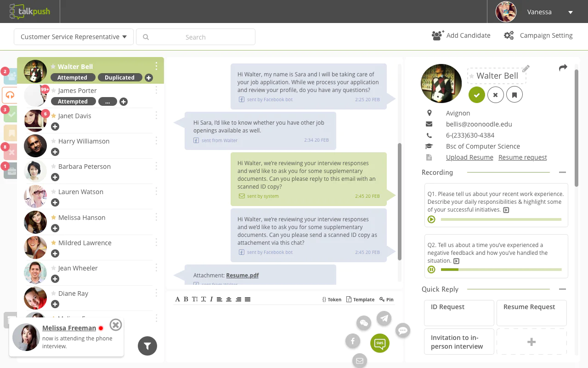Toggle star for Jean Wheeler
This screenshot has height=368, width=588.
pos(53,268)
